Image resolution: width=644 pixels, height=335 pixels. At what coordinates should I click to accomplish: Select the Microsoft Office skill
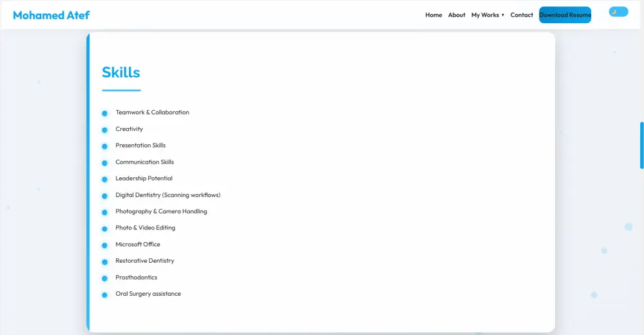138,244
